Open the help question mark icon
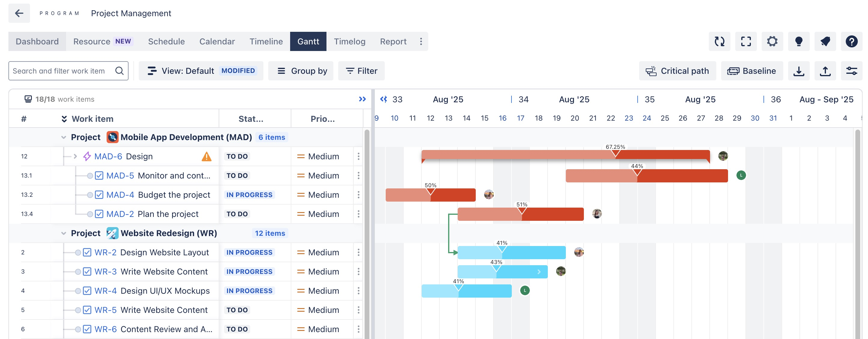 [x=851, y=41]
